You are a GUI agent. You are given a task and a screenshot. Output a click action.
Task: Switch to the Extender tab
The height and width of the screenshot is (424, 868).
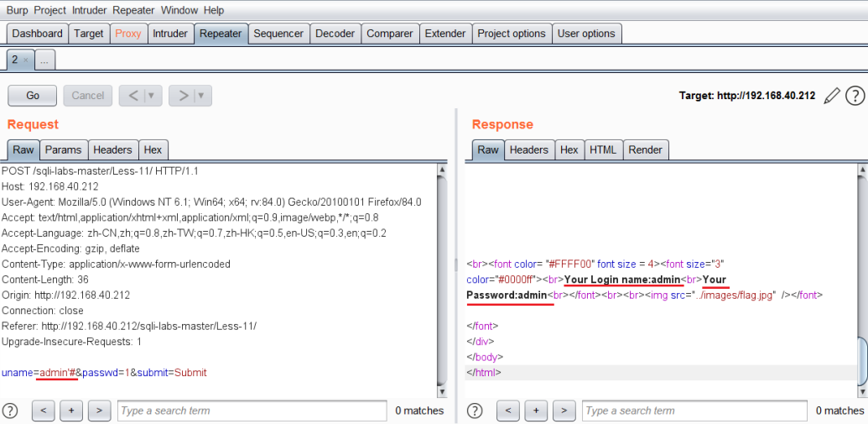point(445,34)
